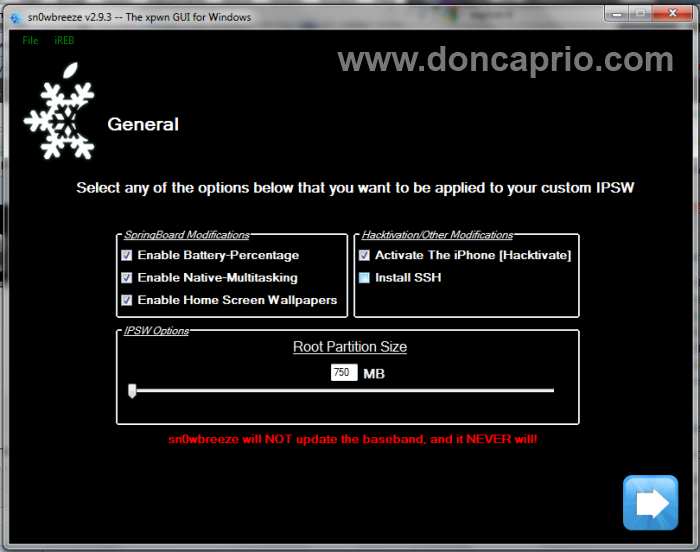Minimize the sn0wbreeze window
This screenshot has height=552, width=700.
(617, 14)
